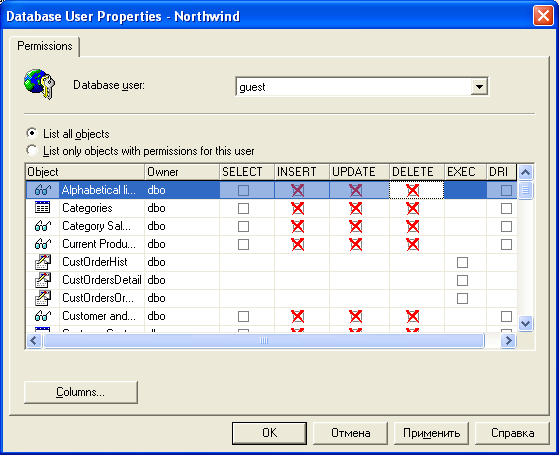Screen dimensions: 559x455
Task: Click the globe and key user icon
Action: tap(40, 84)
